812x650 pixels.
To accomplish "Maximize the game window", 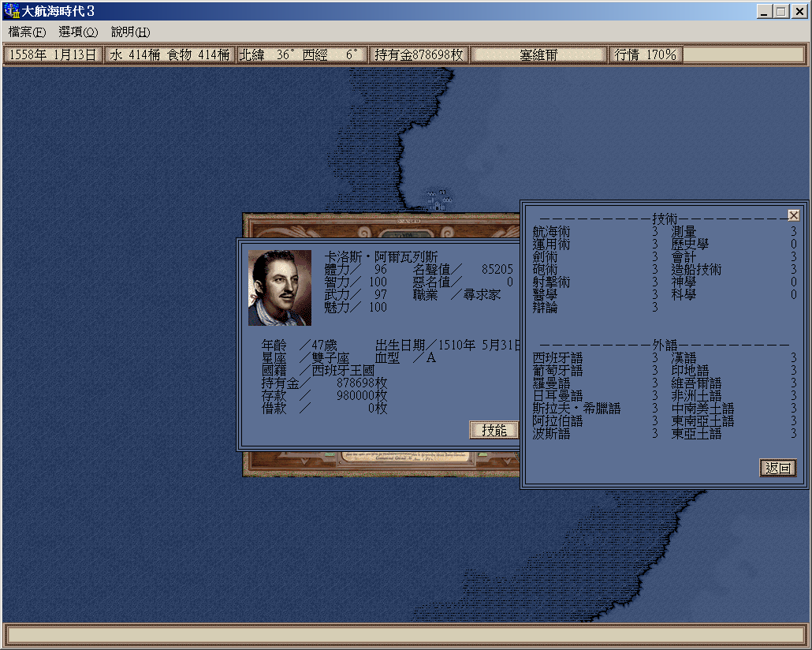I will coord(780,11).
